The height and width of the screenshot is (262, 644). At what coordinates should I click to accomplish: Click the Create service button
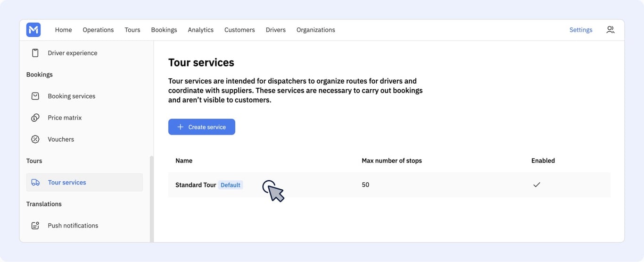[202, 127]
